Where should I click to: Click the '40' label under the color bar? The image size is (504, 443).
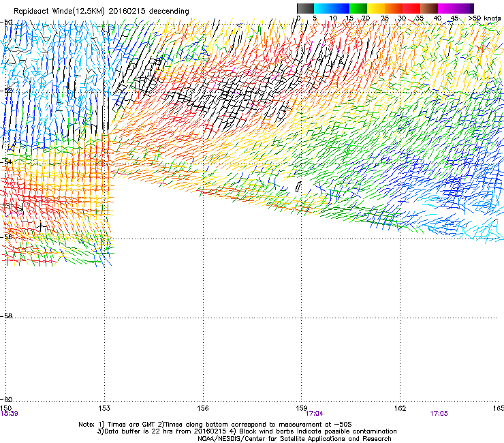click(x=437, y=18)
